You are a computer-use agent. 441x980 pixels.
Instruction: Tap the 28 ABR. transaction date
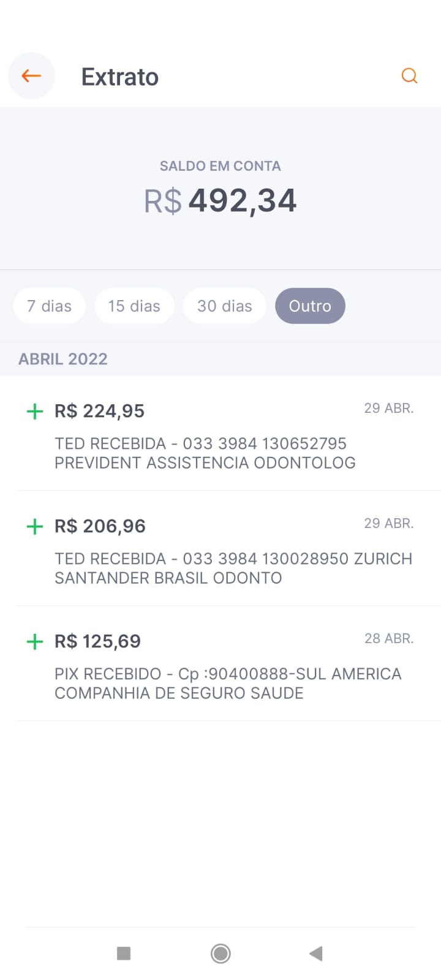[389, 638]
